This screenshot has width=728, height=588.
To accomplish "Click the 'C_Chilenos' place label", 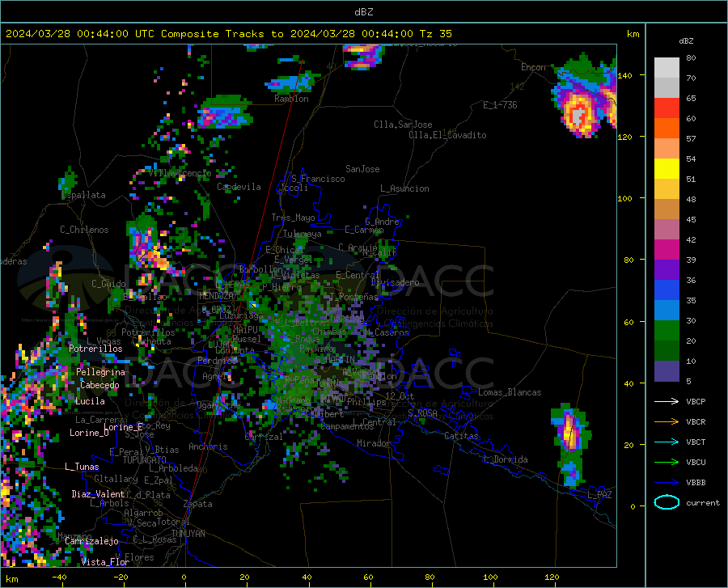I will [84, 230].
